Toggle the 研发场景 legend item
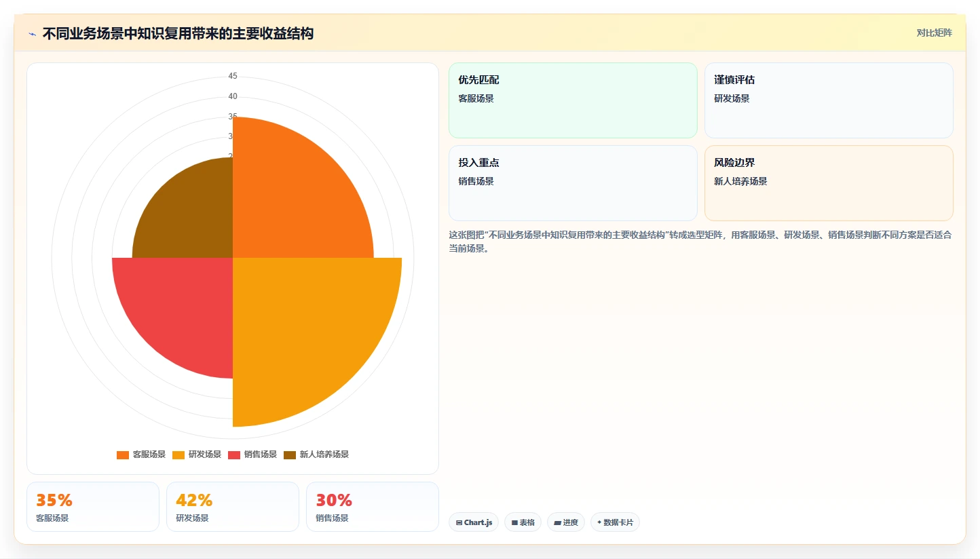980x559 pixels. [197, 455]
